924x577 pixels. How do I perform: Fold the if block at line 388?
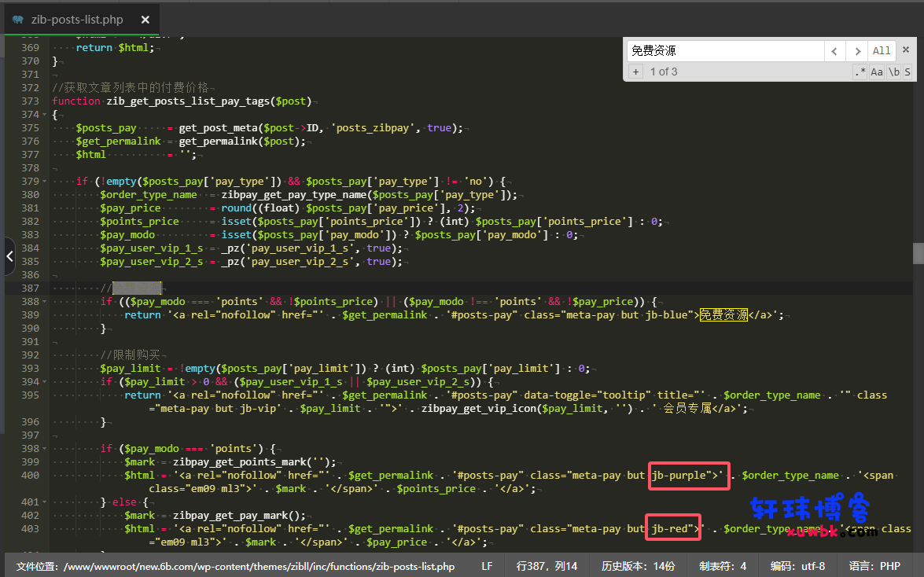point(45,302)
